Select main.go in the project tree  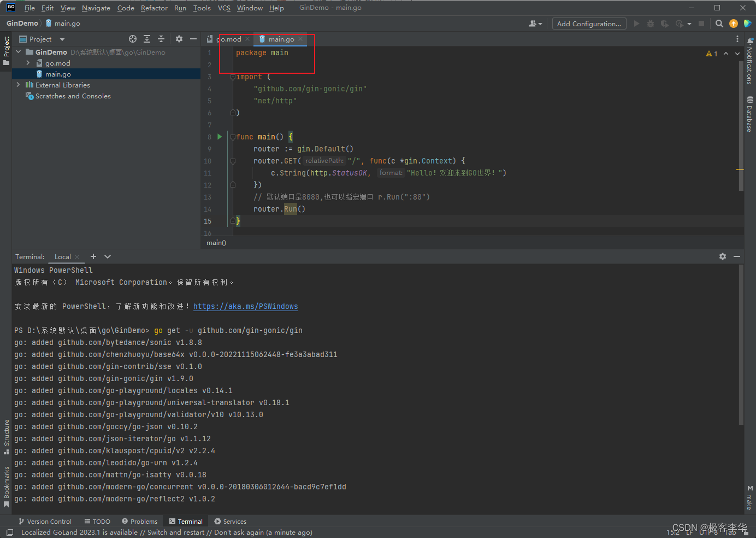pos(58,74)
